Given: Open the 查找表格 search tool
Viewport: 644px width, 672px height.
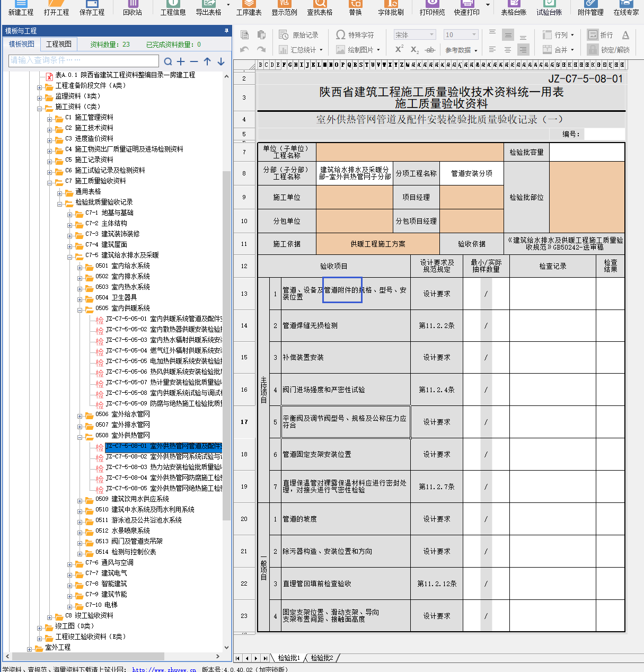Looking at the screenshot, I should tap(320, 8).
